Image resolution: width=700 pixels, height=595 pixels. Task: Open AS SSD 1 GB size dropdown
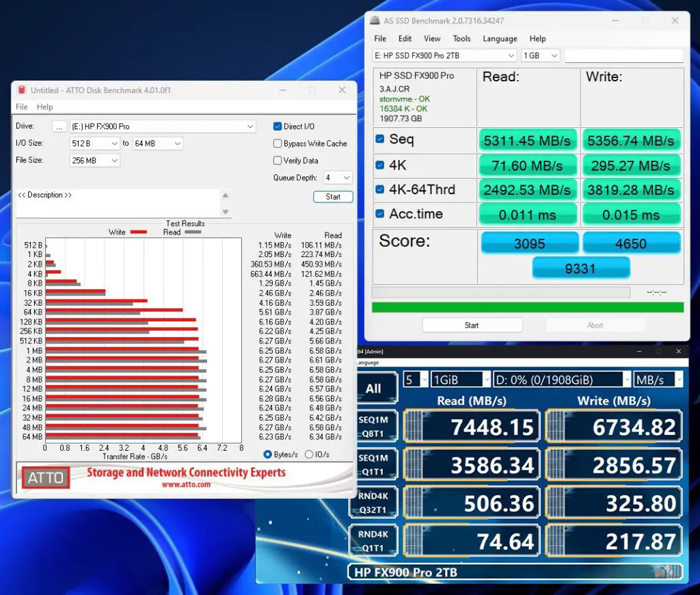click(540, 55)
